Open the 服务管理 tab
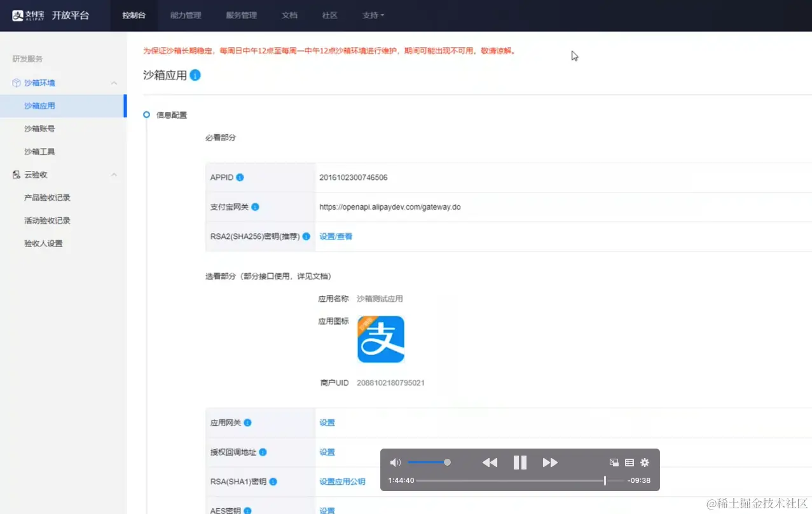This screenshot has width=812, height=514. 242,15
